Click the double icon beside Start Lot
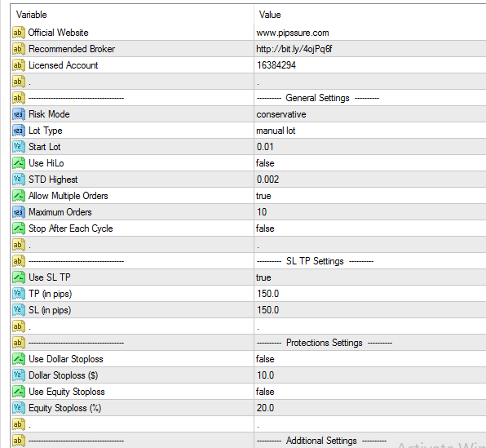Screen dimensions: 486x448 click(x=18, y=147)
